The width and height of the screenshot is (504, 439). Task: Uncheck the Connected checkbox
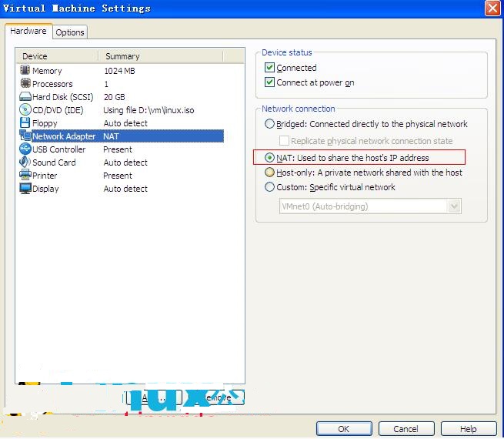(x=269, y=68)
